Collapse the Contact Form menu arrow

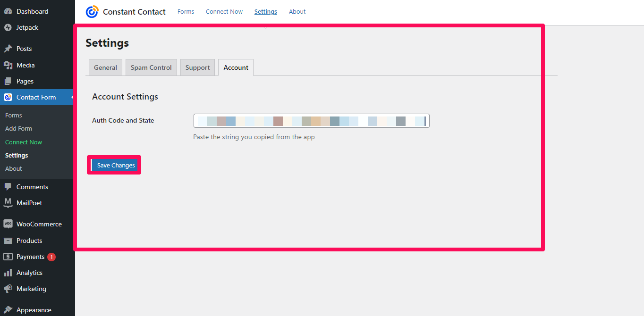73,97
